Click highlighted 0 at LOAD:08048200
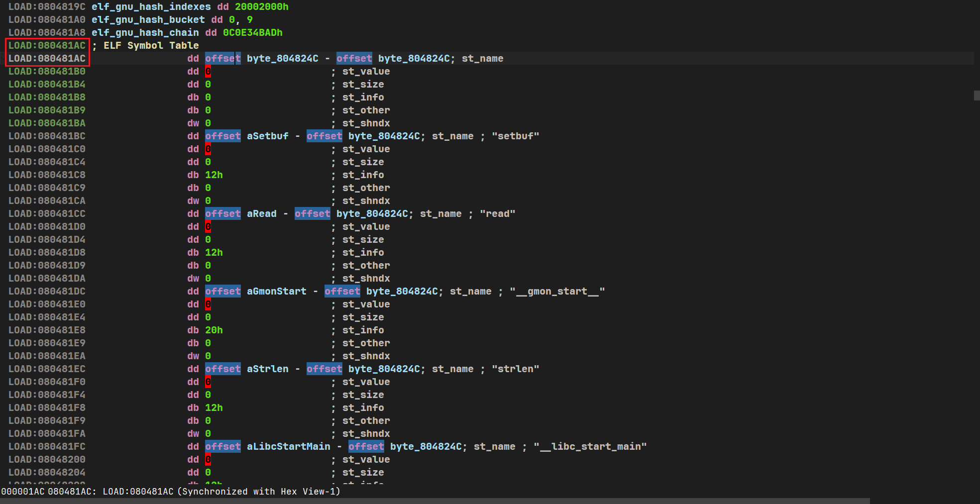 point(208,460)
